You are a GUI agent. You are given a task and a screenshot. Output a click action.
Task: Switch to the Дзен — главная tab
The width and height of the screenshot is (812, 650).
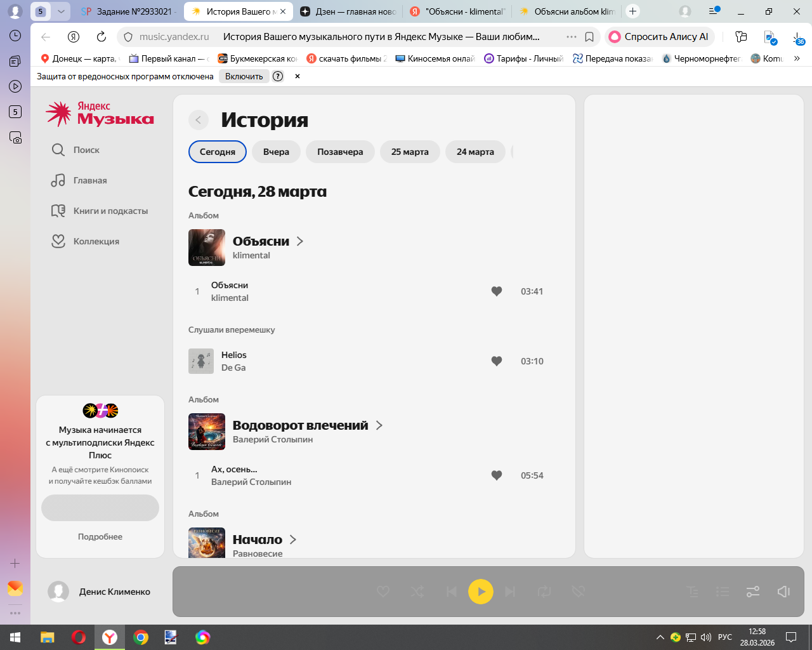[x=348, y=11]
